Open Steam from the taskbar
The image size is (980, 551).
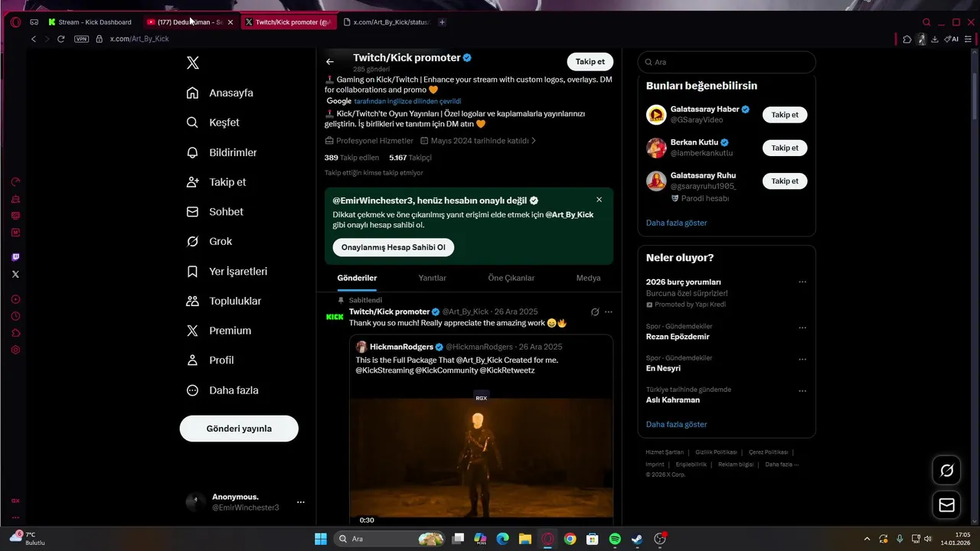coord(637,539)
